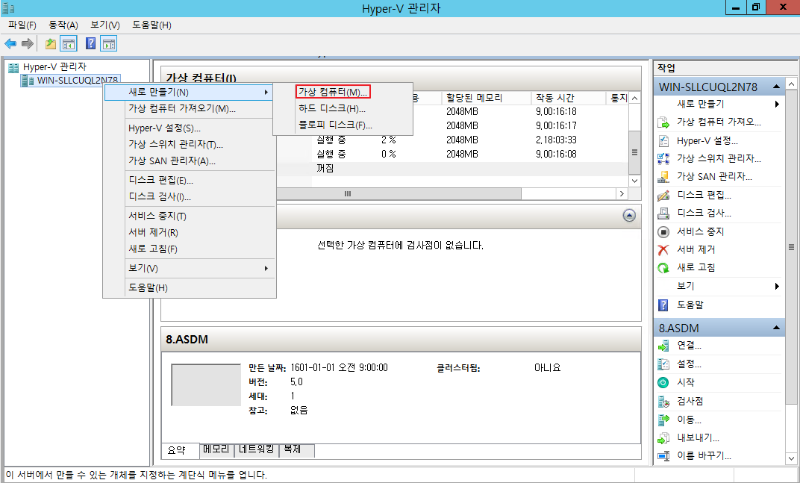Image resolution: width=800 pixels, height=483 pixels.
Task: Click the Up one level folder icon
Action: coord(51,44)
